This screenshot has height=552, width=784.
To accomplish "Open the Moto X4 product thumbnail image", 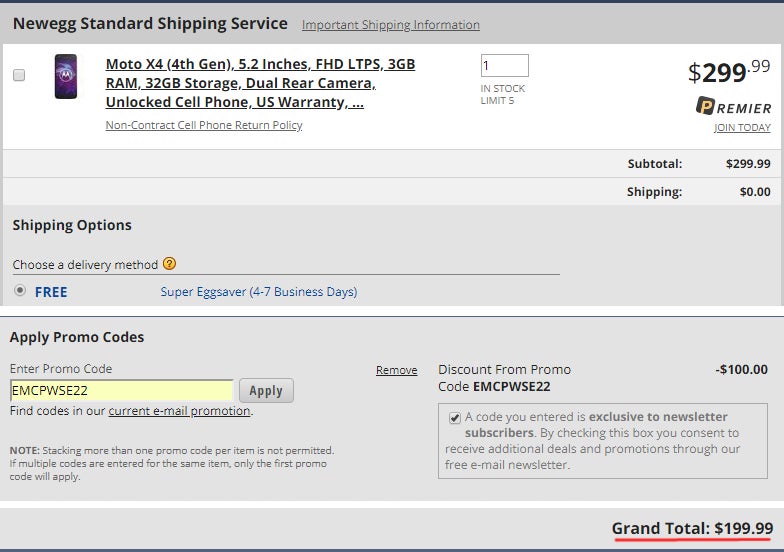I will click(66, 76).
